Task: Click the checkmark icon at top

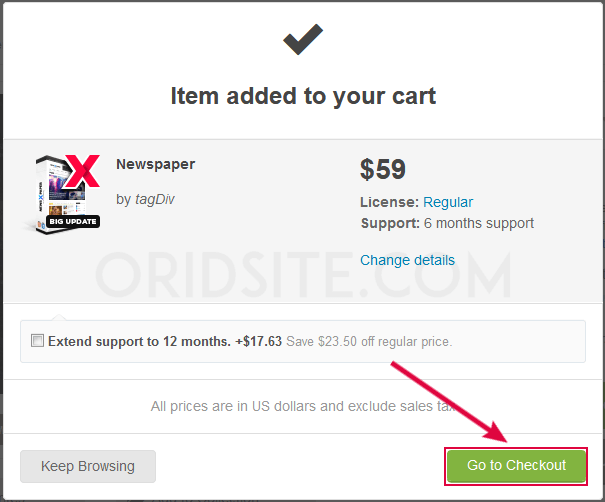Action: (x=303, y=39)
